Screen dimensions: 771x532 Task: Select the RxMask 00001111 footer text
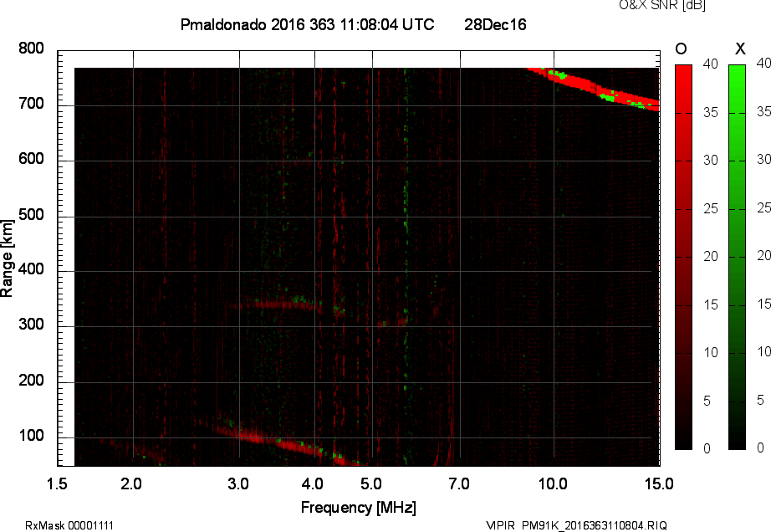click(69, 525)
